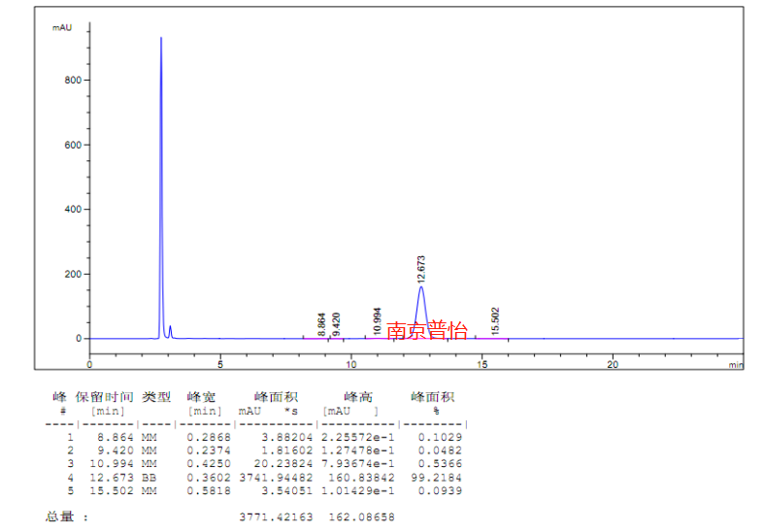The height and width of the screenshot is (532, 764).
Task: Select the 峰宽 column header
Action: click(202, 397)
